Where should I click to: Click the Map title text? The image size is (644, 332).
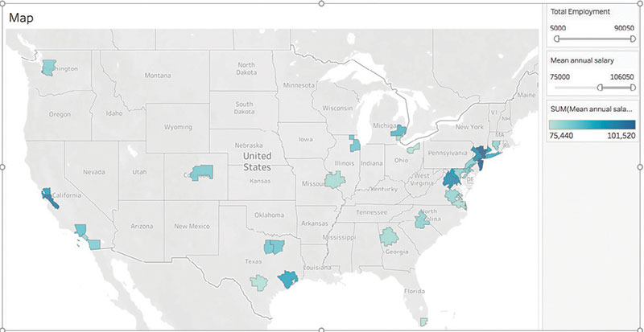pos(22,17)
